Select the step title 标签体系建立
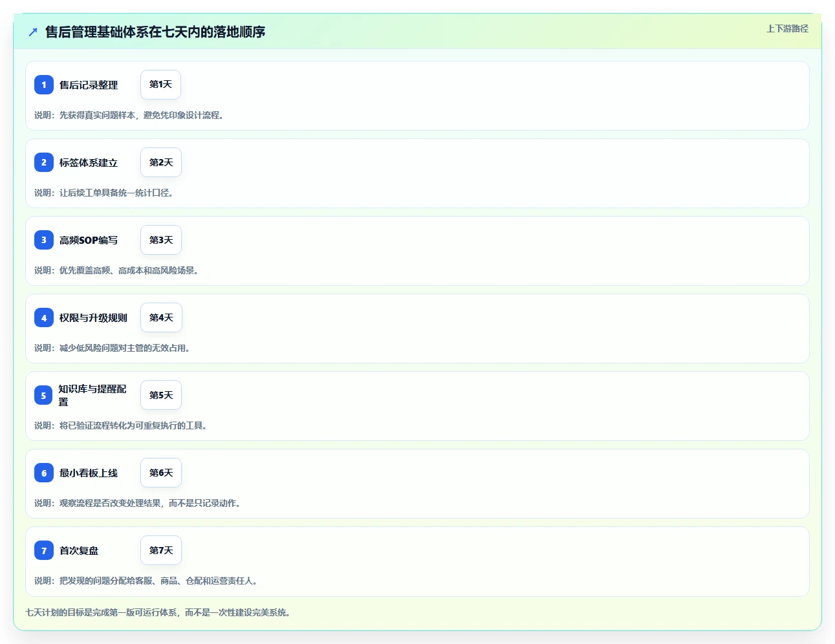This screenshot has width=835, height=644. 89,162
